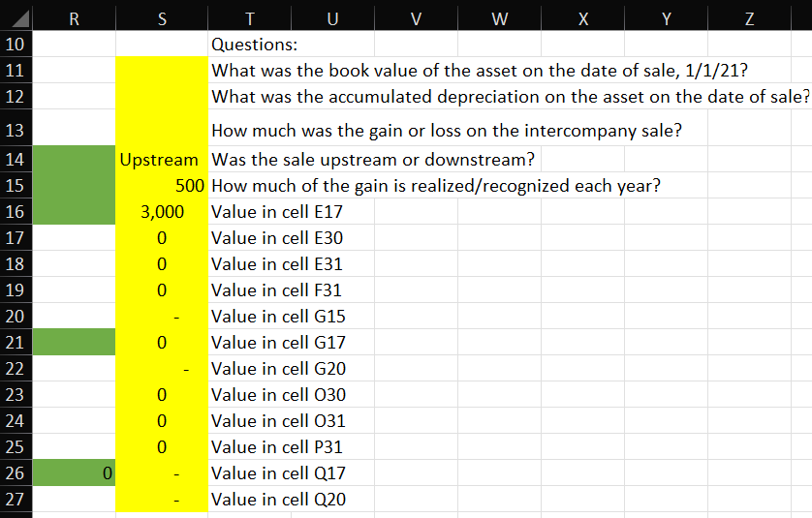Click 'Value in cell G17' label
The width and height of the screenshot is (812, 518).
click(279, 343)
